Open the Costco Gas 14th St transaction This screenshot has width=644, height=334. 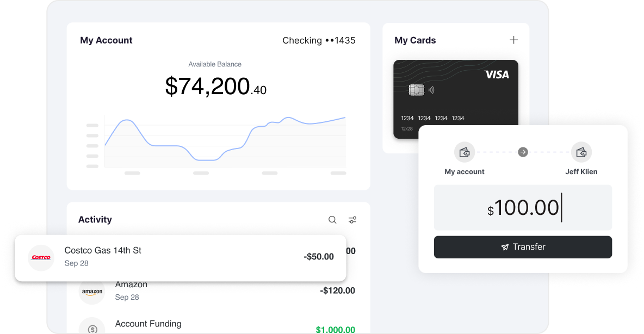pos(180,257)
